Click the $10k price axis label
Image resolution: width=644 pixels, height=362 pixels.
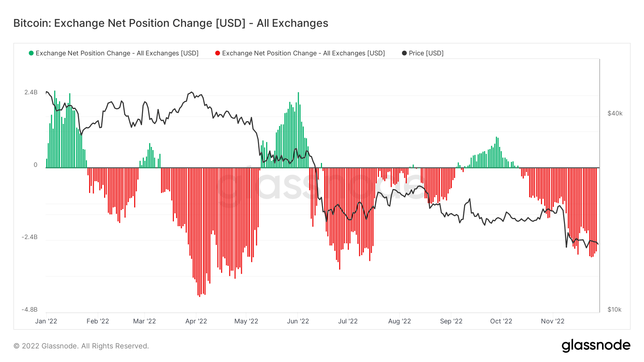(614, 309)
